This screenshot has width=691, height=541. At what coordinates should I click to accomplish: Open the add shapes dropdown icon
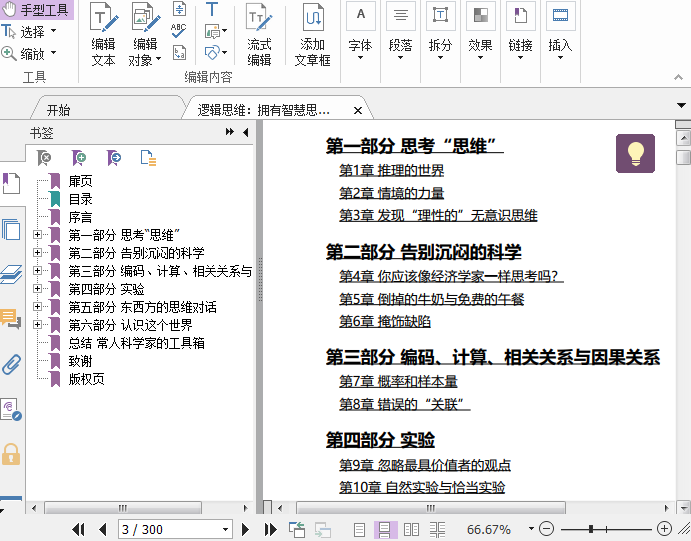216,53
